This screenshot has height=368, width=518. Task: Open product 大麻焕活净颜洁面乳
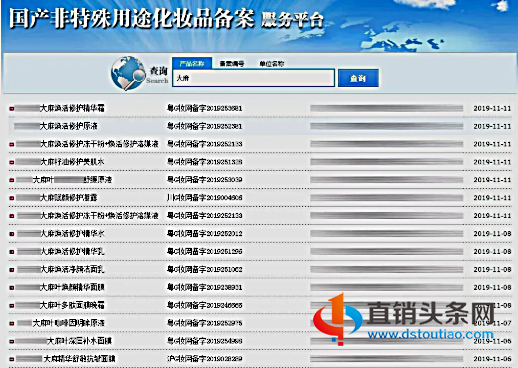point(72,269)
